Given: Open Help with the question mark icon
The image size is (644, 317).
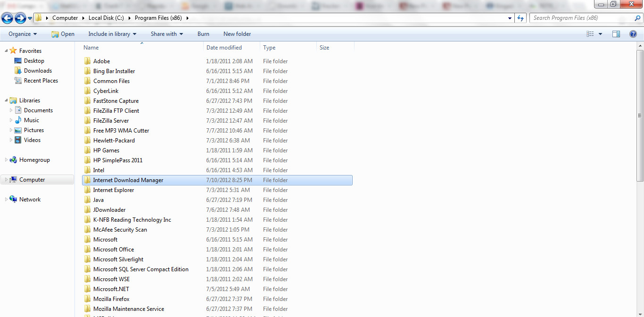Looking at the screenshot, I should [x=633, y=34].
